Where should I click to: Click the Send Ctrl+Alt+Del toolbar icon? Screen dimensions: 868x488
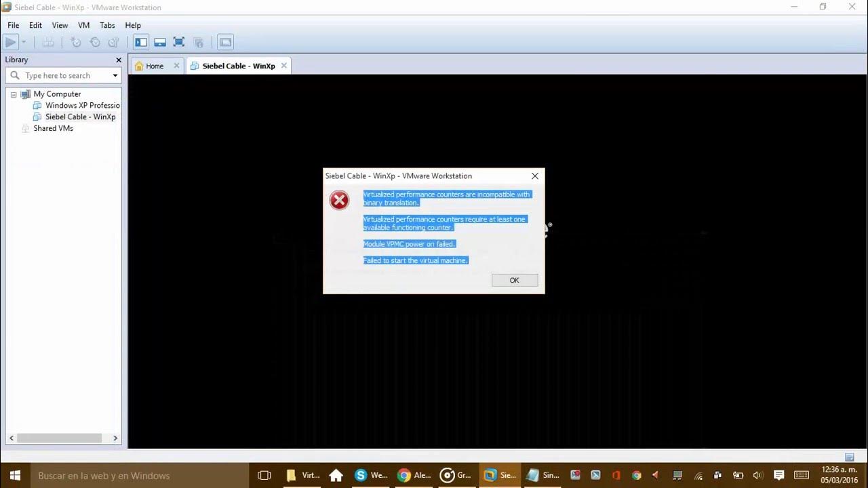[48, 42]
